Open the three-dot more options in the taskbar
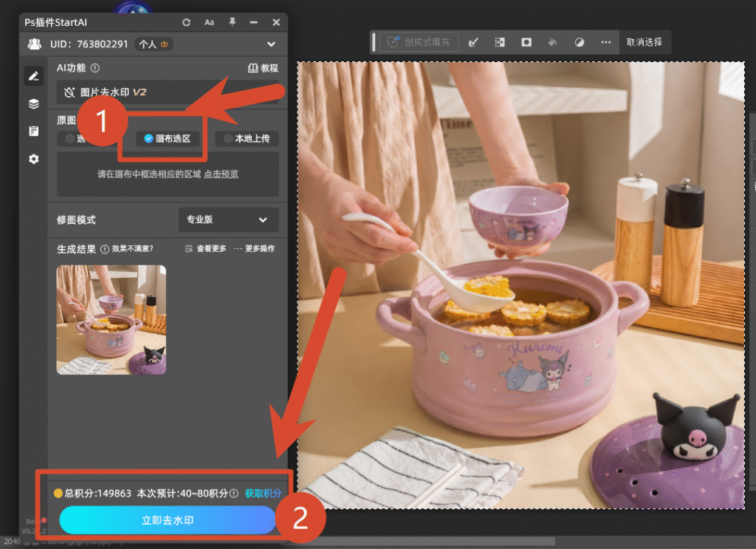756x549 pixels. click(x=606, y=42)
